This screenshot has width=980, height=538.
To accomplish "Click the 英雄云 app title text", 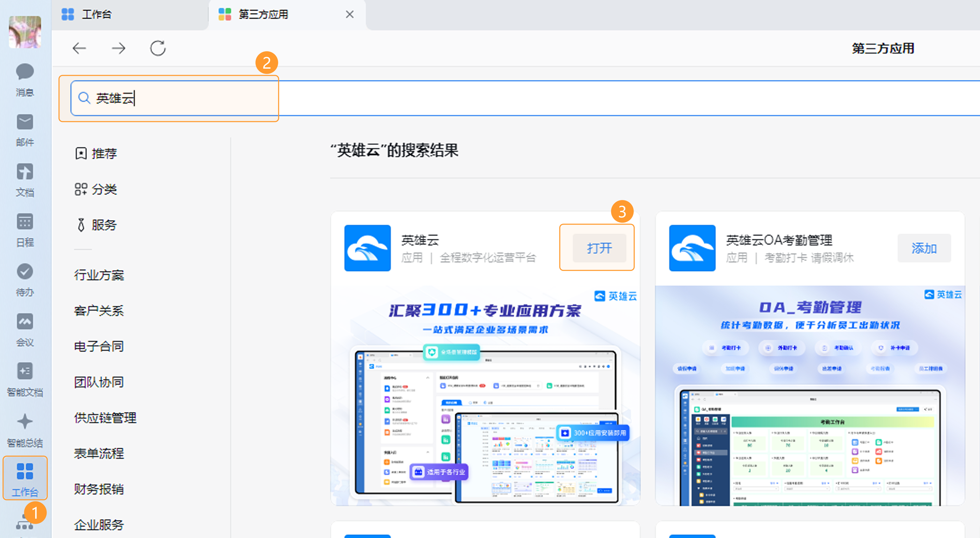I will pyautogui.click(x=420, y=240).
